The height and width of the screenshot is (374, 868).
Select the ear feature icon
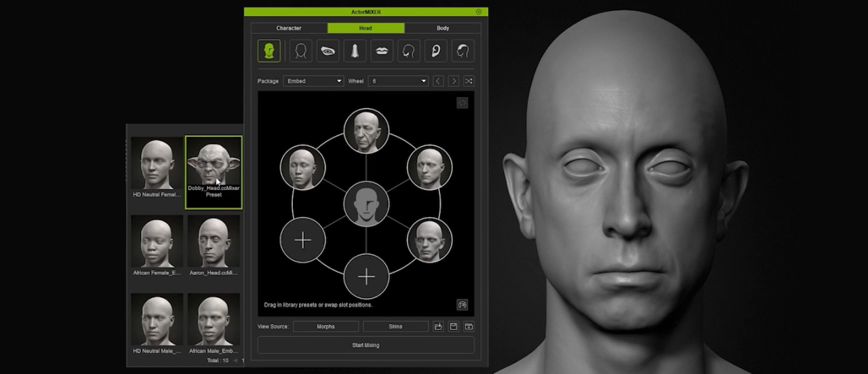click(x=436, y=51)
